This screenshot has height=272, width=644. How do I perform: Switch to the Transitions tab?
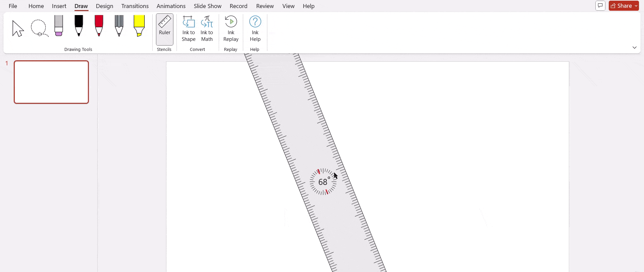(x=135, y=6)
